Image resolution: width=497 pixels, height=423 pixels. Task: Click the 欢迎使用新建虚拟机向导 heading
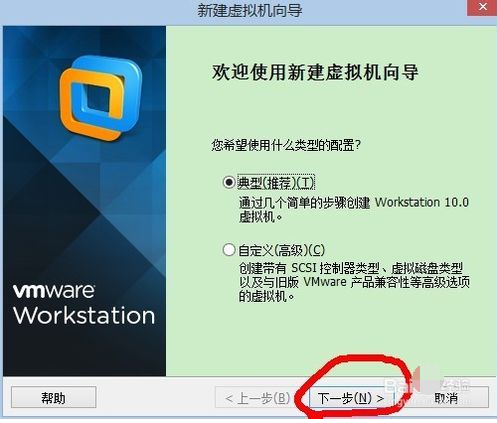315,72
